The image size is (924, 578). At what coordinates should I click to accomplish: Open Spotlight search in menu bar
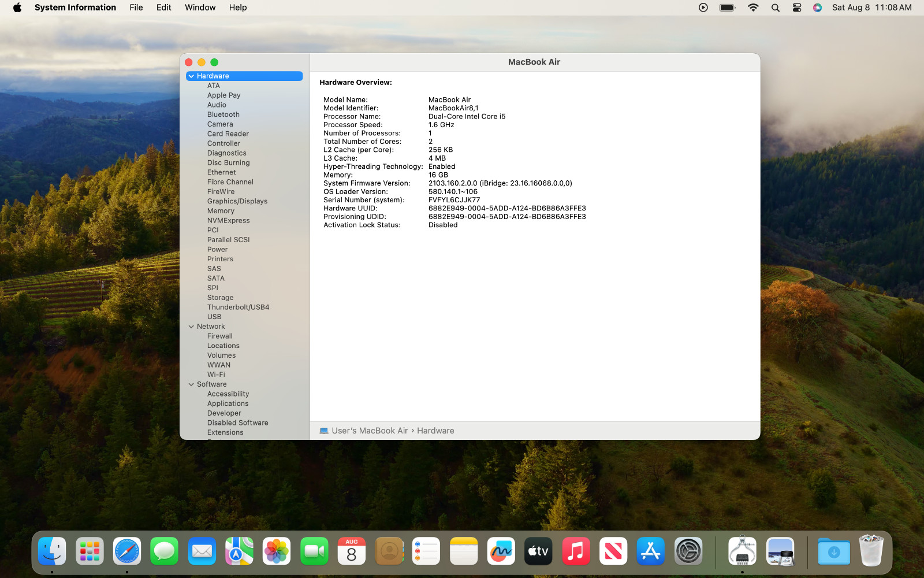pyautogui.click(x=776, y=8)
